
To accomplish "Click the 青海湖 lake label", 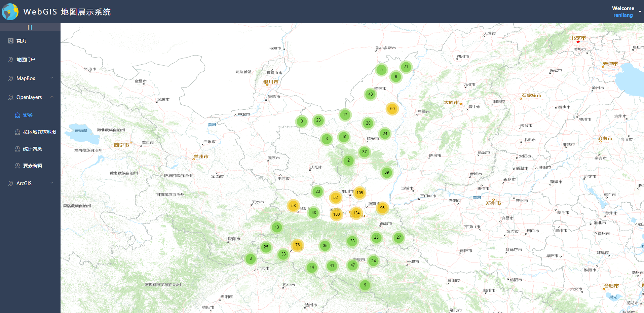I will click(81, 131).
